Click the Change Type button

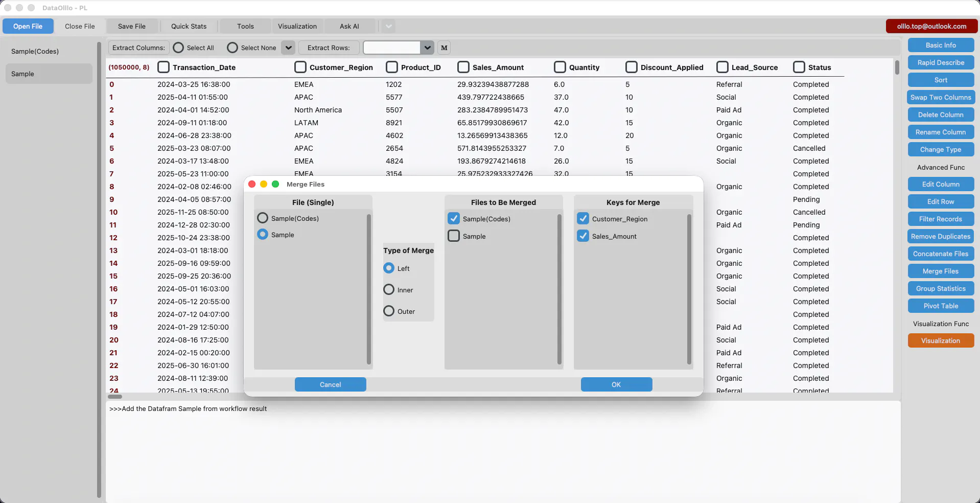[x=941, y=149]
